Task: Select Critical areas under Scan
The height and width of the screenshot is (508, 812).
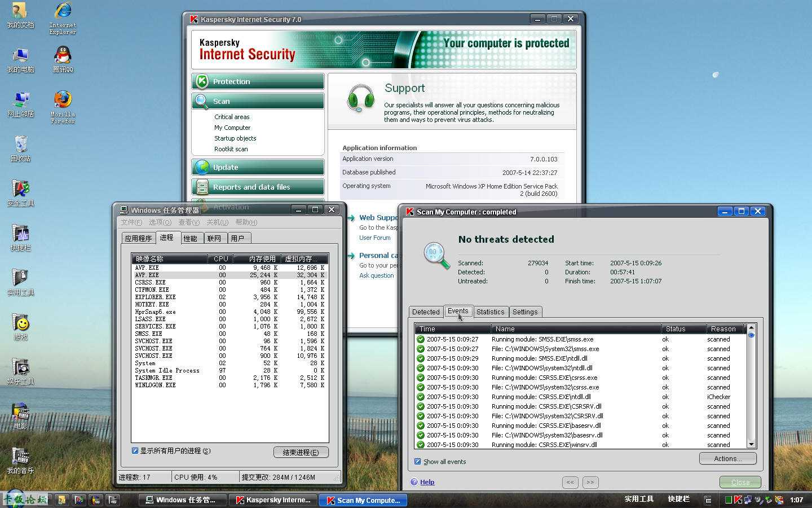Action: 232,117
